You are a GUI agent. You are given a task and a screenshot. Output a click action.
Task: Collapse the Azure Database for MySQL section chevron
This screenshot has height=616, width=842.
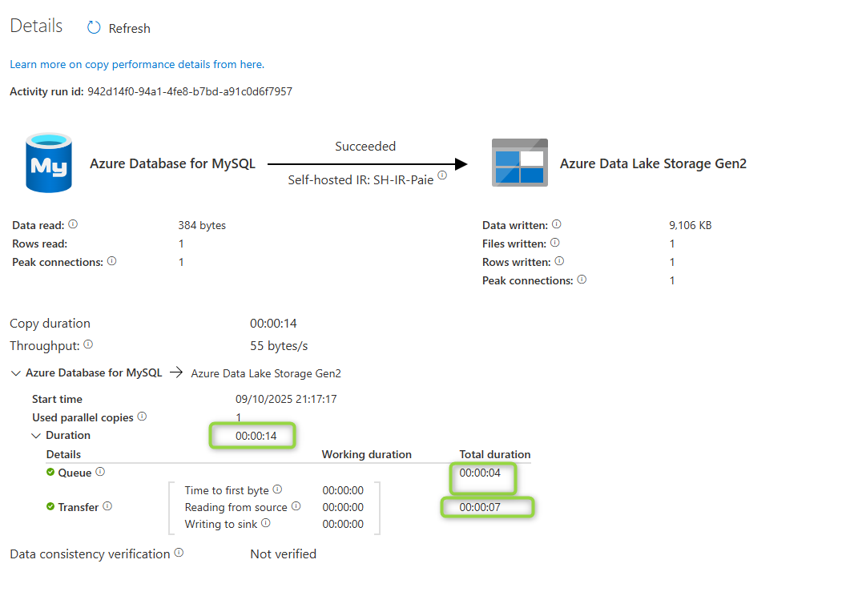pyautogui.click(x=16, y=373)
